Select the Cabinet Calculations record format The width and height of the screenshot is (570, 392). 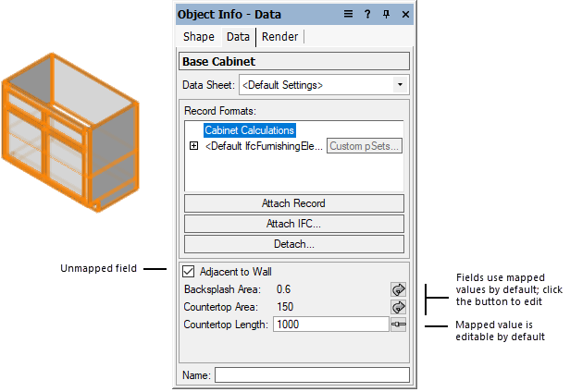(249, 130)
